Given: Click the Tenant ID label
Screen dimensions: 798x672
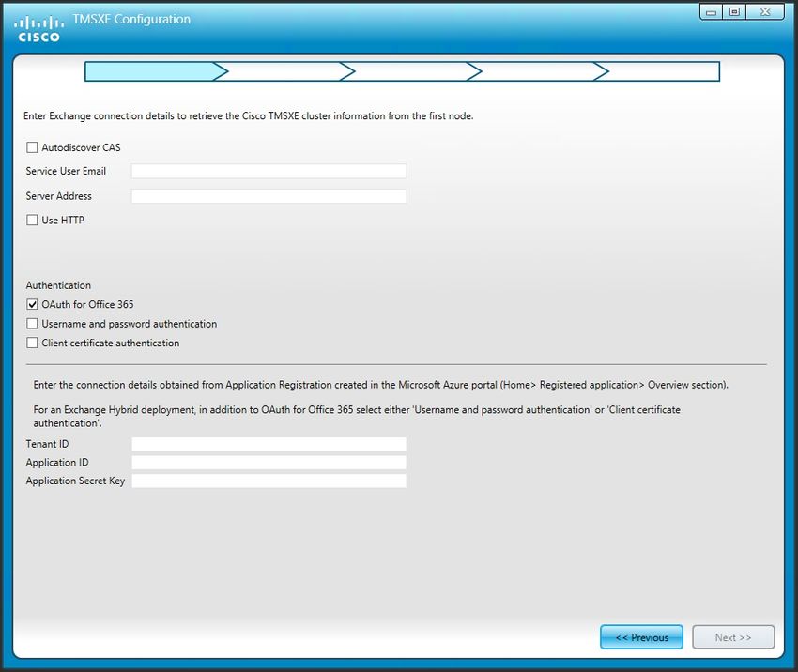Looking at the screenshot, I should (x=47, y=444).
